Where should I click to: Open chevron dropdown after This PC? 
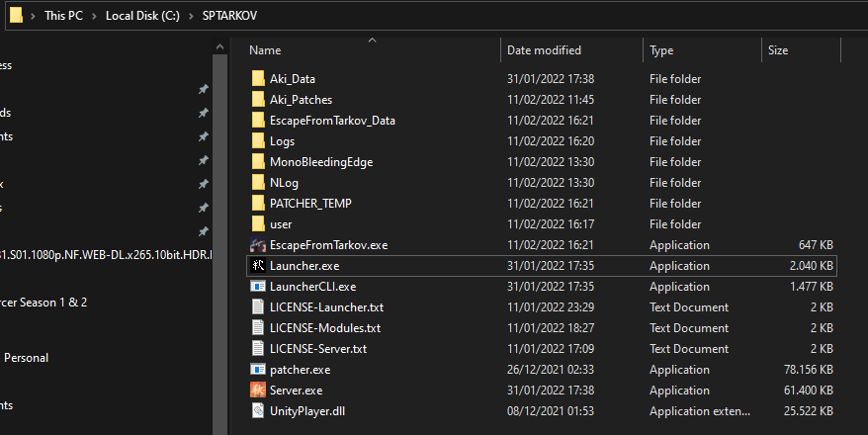[x=94, y=16]
